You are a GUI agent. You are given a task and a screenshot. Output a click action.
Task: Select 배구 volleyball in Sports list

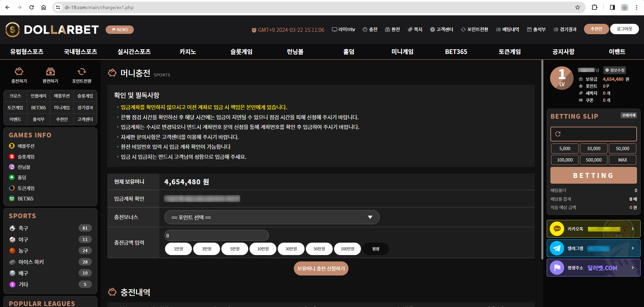coord(50,273)
